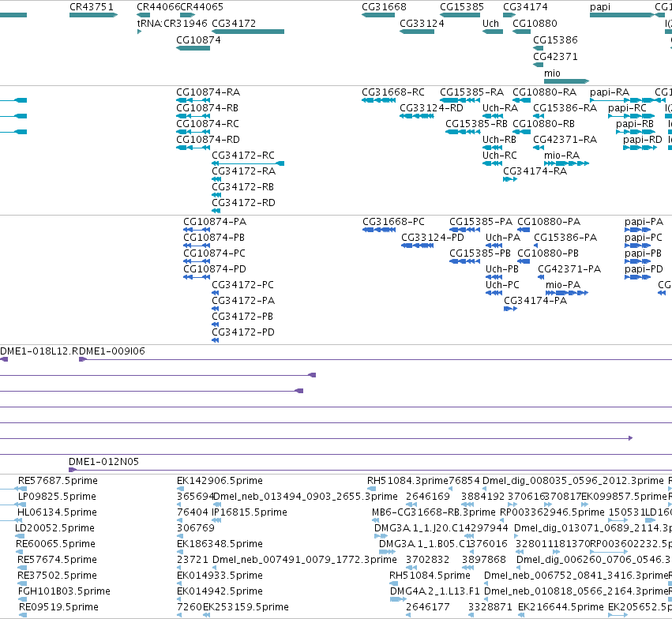672x619 pixels.
Task: Open the EK186348.5prime EST label
Action: [220, 544]
